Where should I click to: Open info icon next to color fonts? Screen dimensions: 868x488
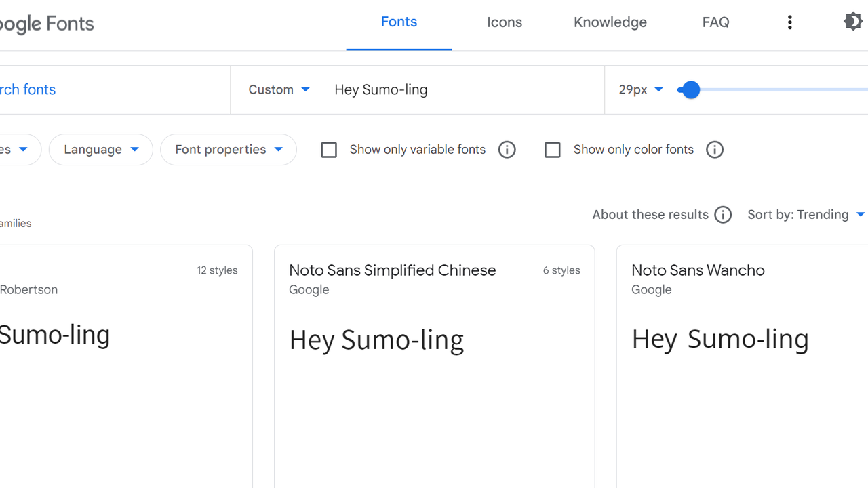pos(714,150)
